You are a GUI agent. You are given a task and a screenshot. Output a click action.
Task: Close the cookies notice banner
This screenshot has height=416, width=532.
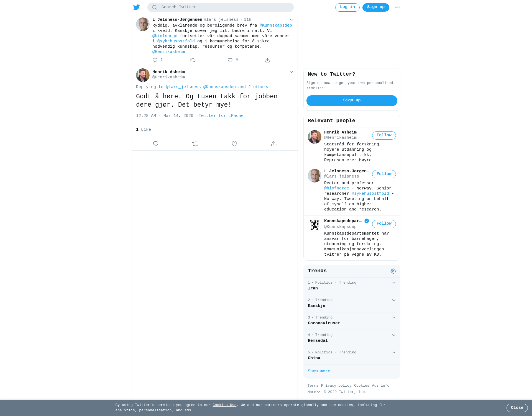point(517,408)
